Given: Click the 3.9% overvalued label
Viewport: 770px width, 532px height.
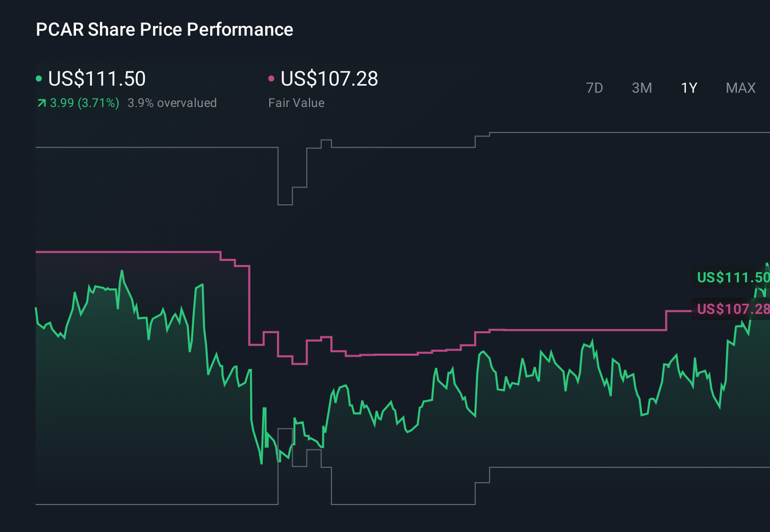Looking at the screenshot, I should [x=172, y=102].
